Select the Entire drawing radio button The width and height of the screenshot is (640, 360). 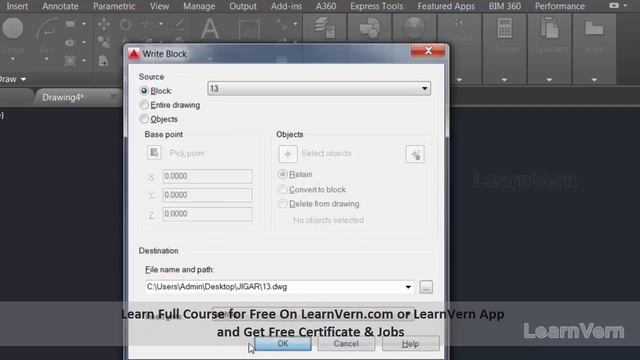144,105
